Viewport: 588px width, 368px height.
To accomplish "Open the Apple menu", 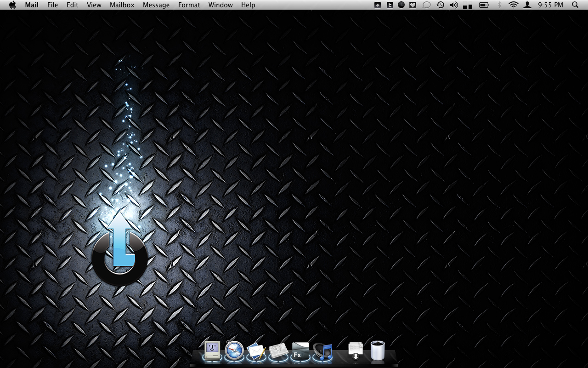I will pyautogui.click(x=12, y=5).
